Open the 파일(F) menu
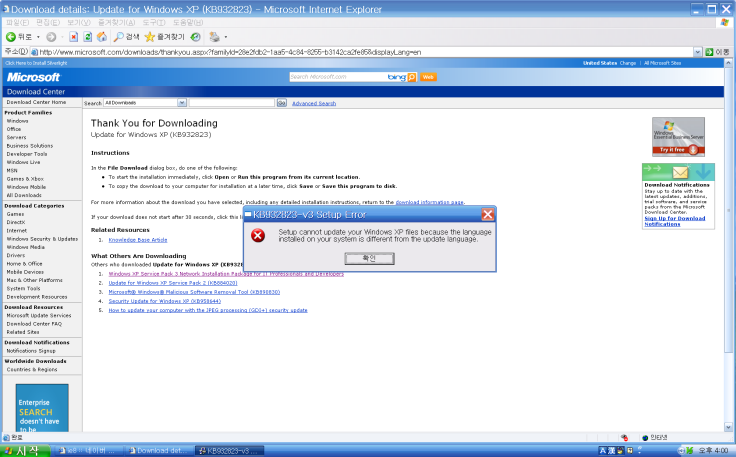The height and width of the screenshot is (457, 736). [17, 22]
